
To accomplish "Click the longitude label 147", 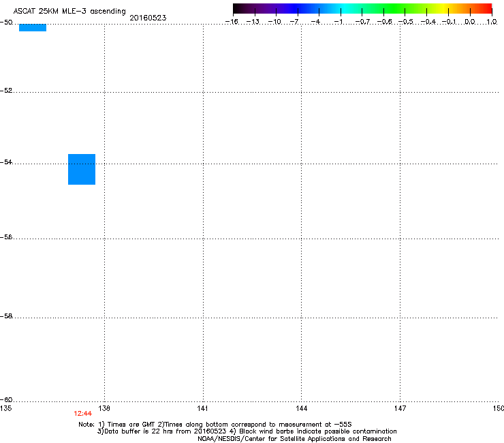I will [x=400, y=408].
